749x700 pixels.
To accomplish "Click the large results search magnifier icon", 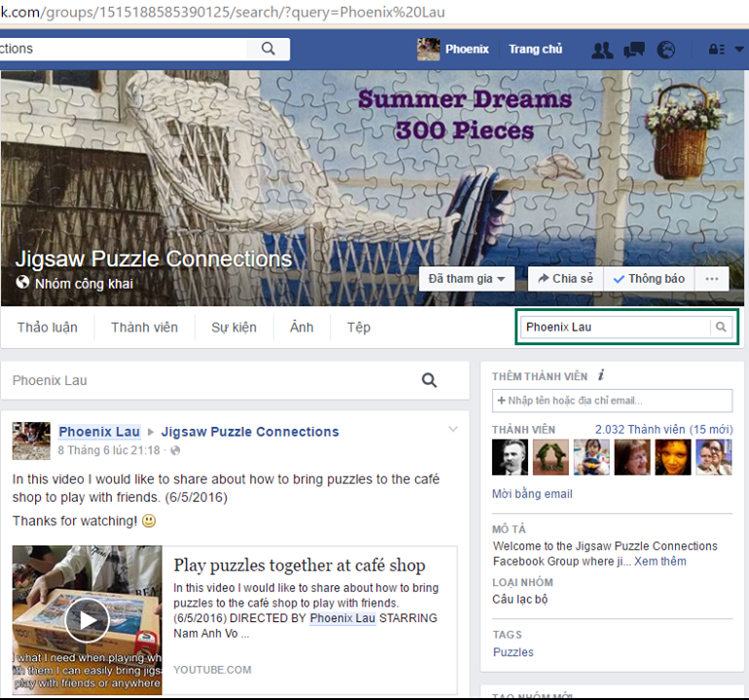I will [429, 380].
